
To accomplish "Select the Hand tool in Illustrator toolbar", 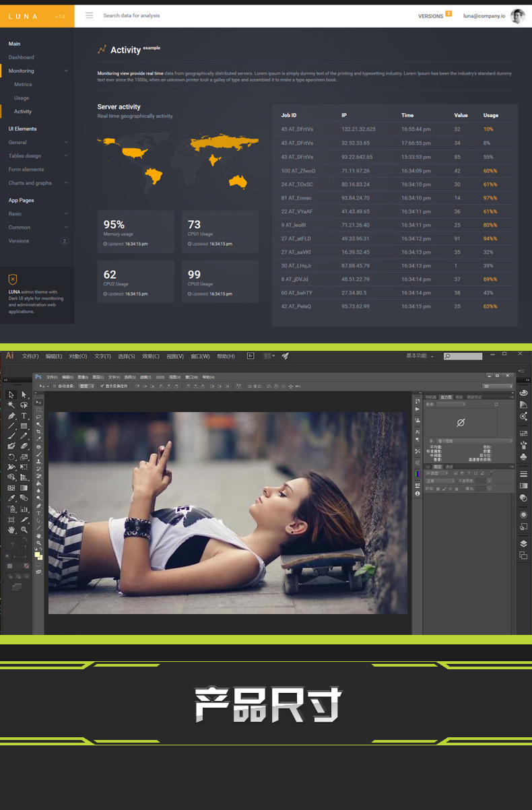I will pyautogui.click(x=11, y=530).
